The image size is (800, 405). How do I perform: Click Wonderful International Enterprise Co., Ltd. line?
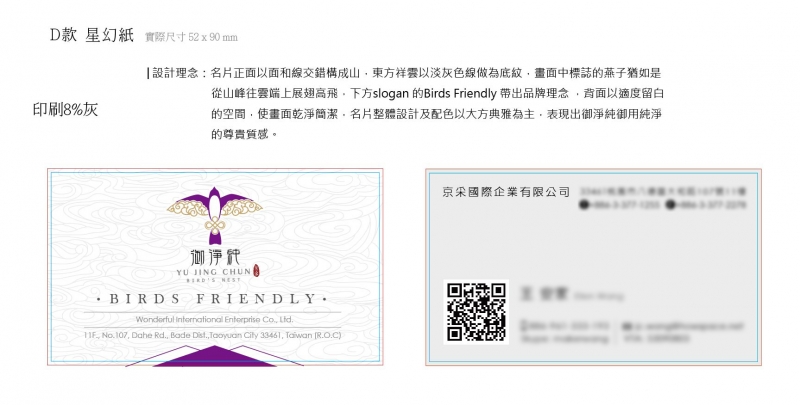pyautogui.click(x=214, y=319)
